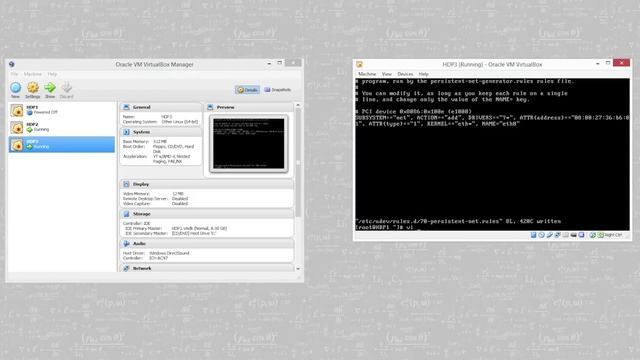640x360 pixels.
Task: Click the Storage section icon
Action: click(x=126, y=214)
